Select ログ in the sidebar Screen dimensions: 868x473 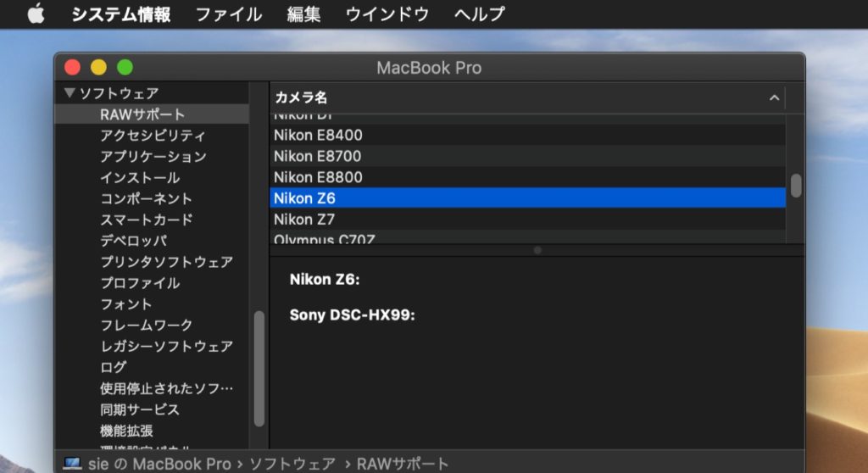click(x=113, y=367)
